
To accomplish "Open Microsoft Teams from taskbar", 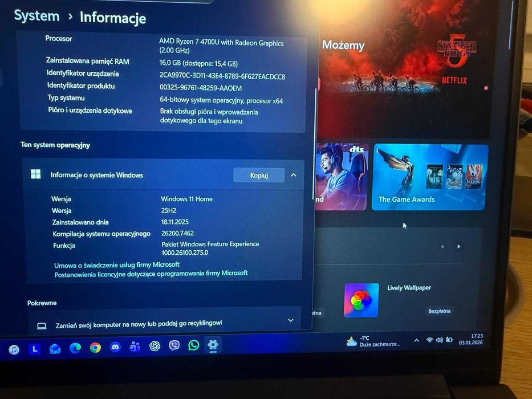I will 135,347.
